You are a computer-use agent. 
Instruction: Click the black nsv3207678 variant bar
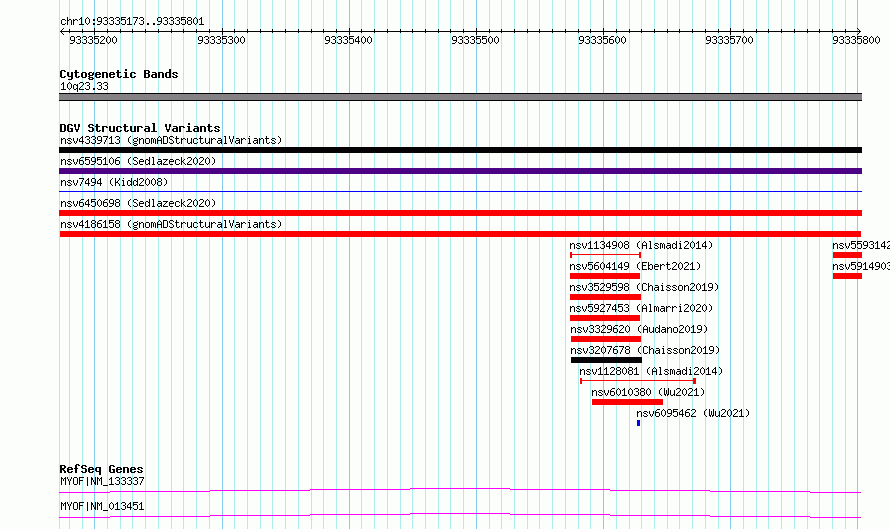[x=606, y=360]
